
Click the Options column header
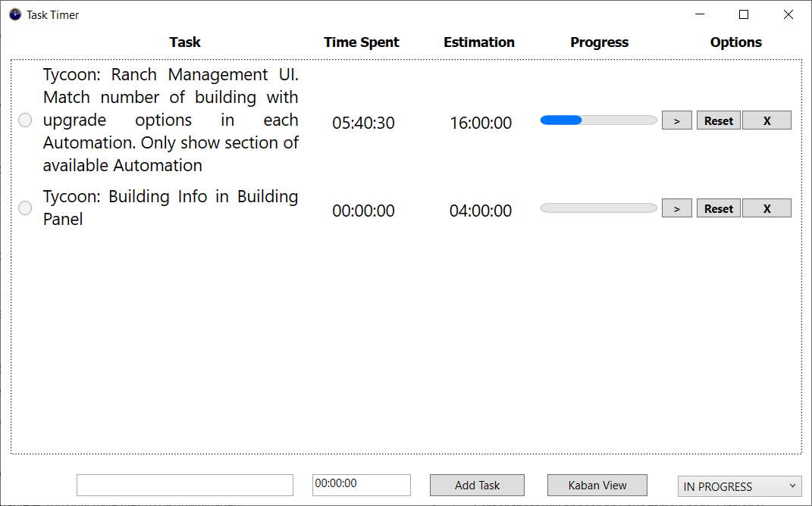point(735,42)
